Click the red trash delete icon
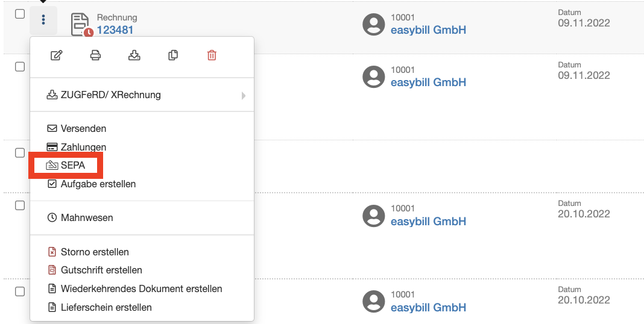Viewport: 644px width, 324px height. 212,55
